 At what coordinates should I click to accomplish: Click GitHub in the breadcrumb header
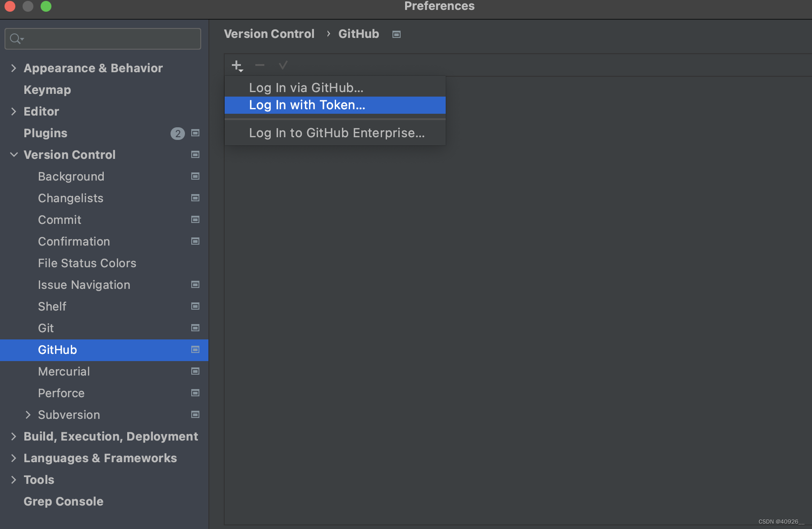(359, 34)
